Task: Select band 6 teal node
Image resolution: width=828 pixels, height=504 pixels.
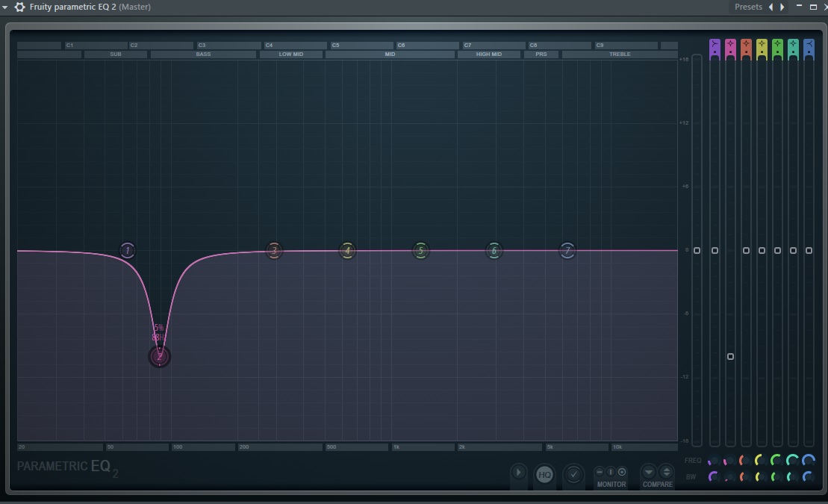Action: click(494, 250)
